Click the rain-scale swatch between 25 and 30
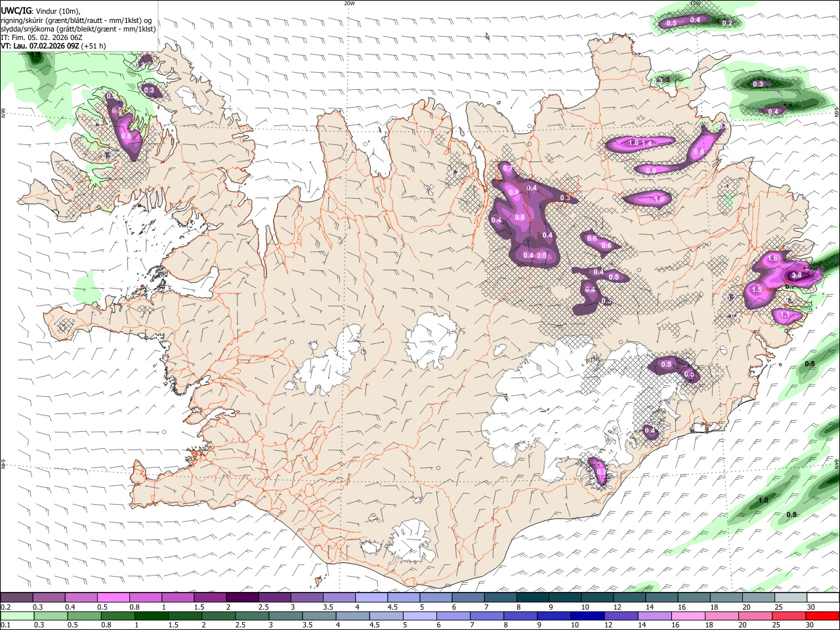This screenshot has height=630, width=840. (788, 616)
